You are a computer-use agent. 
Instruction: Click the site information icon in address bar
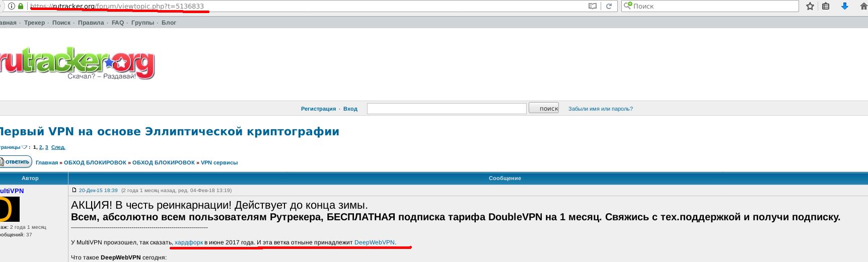12,7
